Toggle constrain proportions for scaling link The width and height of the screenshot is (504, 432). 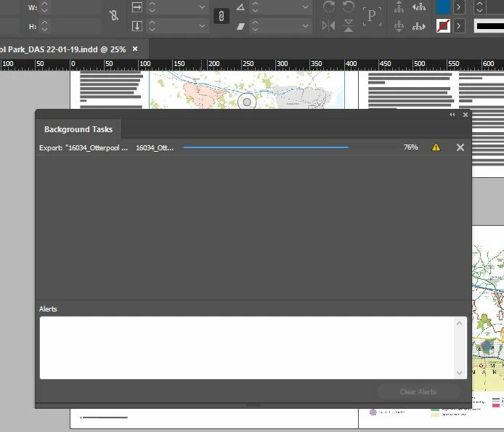[221, 16]
